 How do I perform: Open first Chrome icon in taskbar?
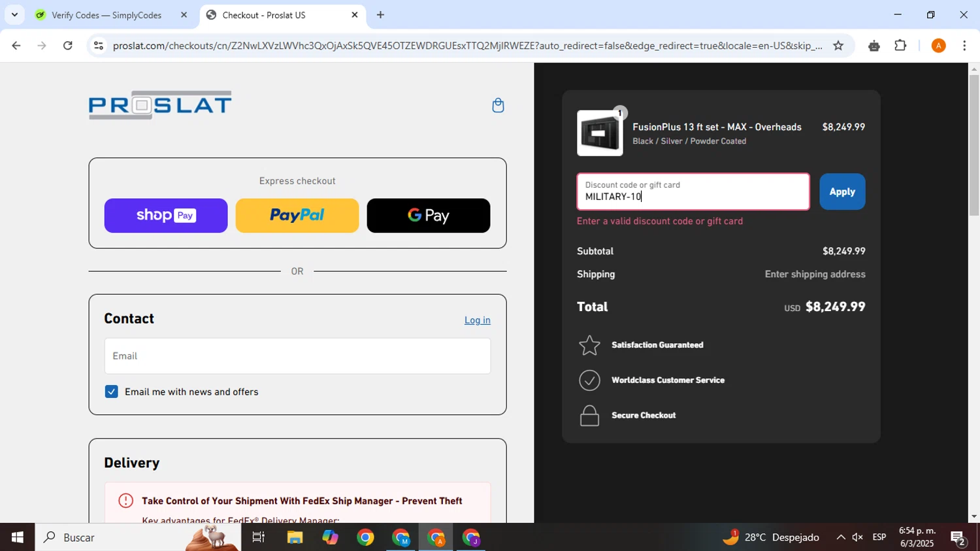365,537
